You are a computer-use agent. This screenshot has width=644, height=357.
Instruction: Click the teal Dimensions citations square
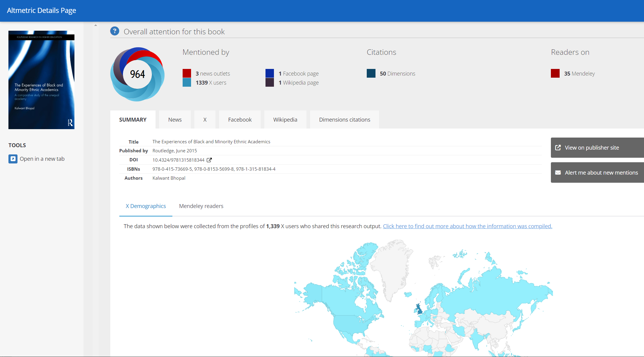tap(371, 73)
